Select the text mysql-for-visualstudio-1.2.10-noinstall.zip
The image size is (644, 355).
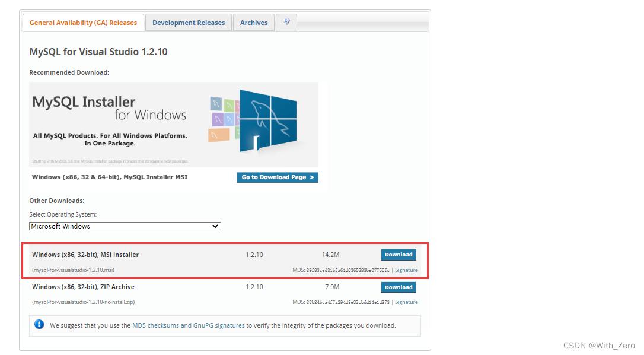(84, 302)
